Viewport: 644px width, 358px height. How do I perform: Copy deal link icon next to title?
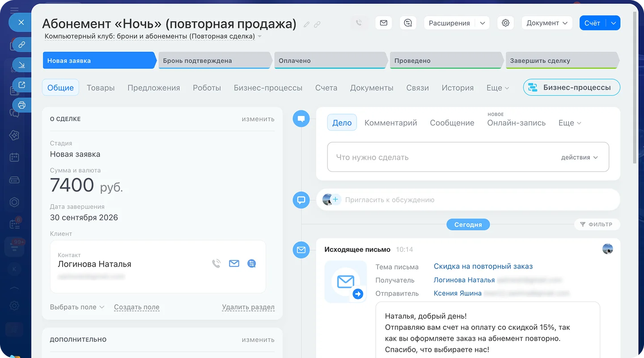click(317, 25)
